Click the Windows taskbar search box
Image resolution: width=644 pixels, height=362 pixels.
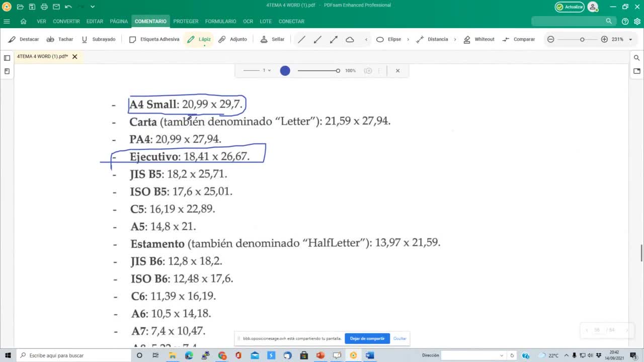click(74, 355)
